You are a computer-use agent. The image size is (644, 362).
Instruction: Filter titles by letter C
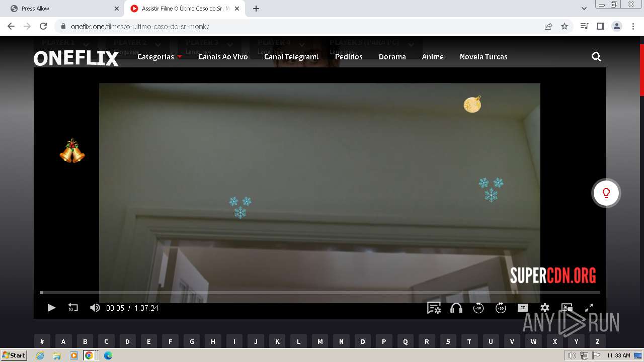coord(106,341)
